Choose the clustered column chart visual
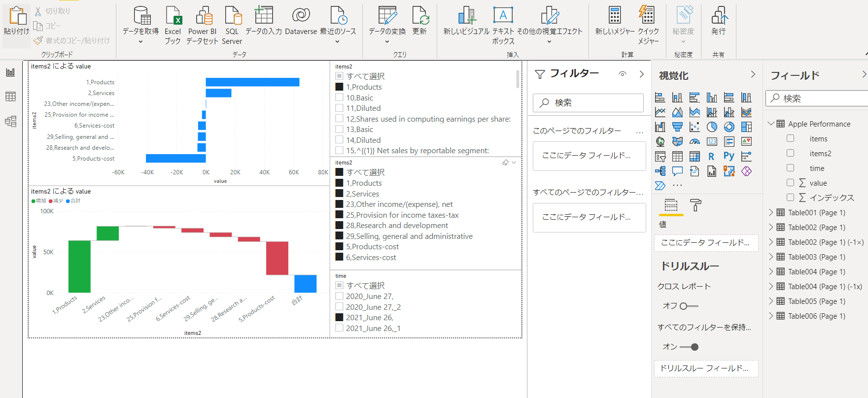The image size is (868, 398). pyautogui.click(x=712, y=98)
